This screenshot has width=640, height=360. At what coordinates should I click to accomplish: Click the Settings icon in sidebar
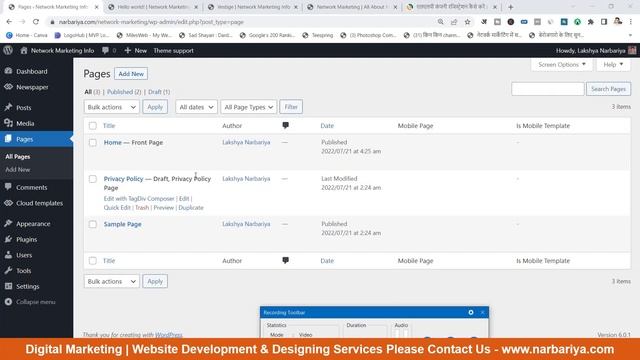(8, 286)
